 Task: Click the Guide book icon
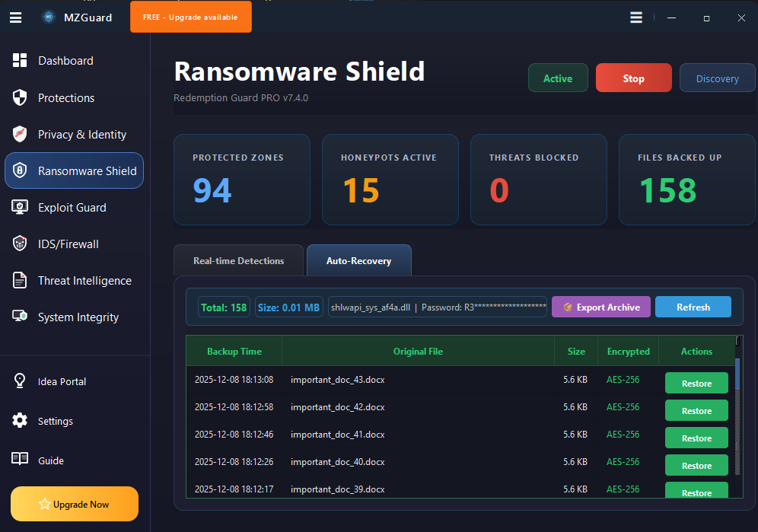click(x=20, y=460)
